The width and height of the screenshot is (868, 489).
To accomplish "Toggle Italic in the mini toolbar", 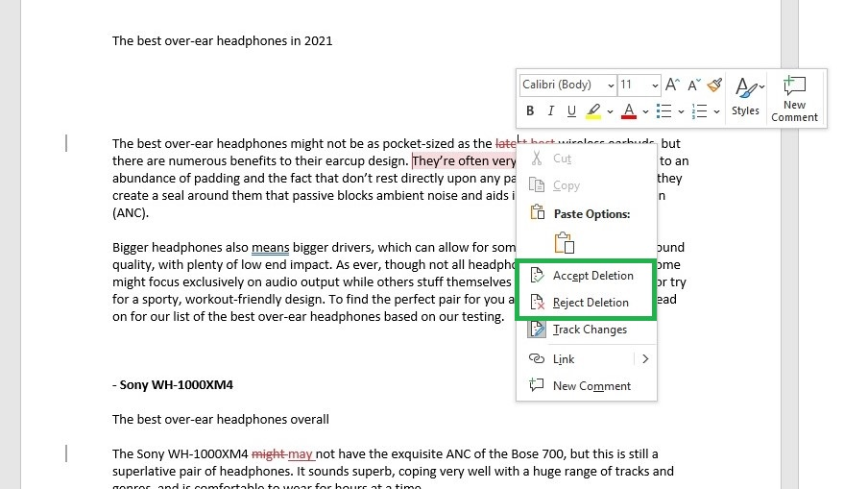I will click(x=550, y=110).
